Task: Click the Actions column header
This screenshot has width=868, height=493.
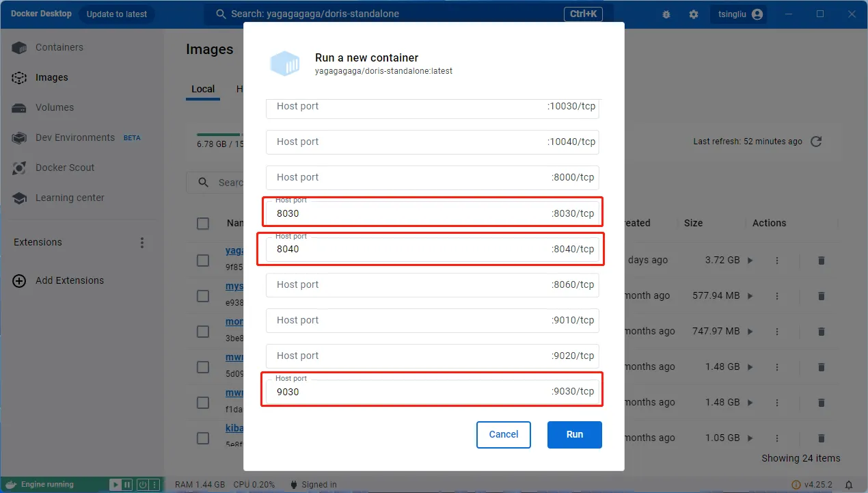Action: (x=769, y=224)
